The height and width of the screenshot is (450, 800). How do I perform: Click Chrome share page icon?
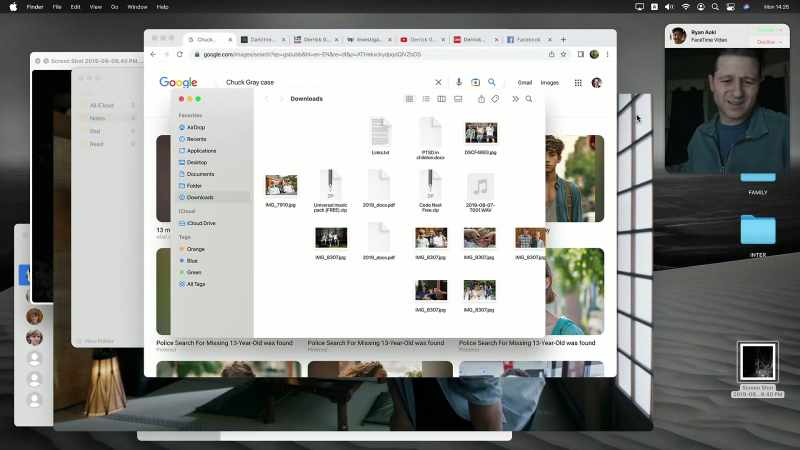(552, 54)
